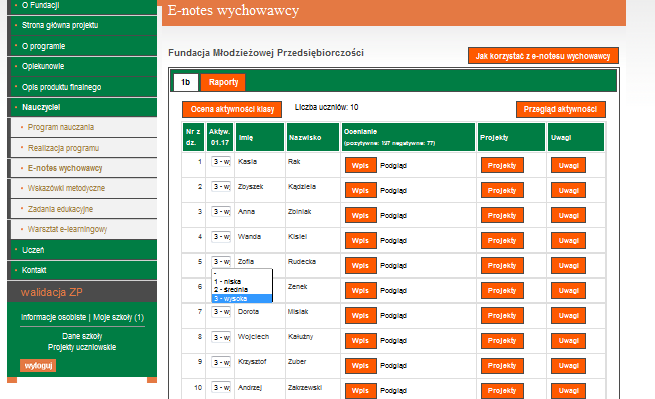Click the Informacje osobiste link
Screen dimensions: 655x399
point(53,318)
